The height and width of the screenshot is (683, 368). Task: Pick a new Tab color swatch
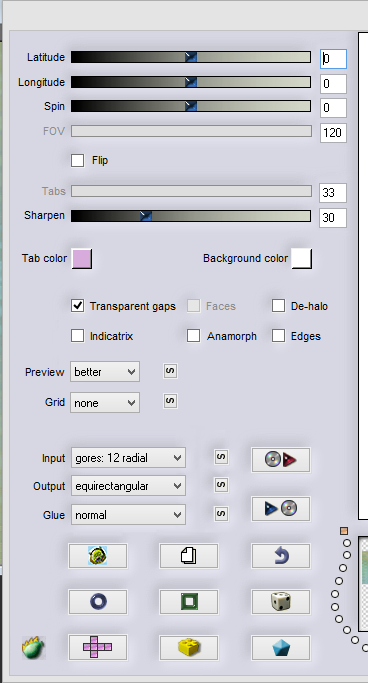coord(82,258)
